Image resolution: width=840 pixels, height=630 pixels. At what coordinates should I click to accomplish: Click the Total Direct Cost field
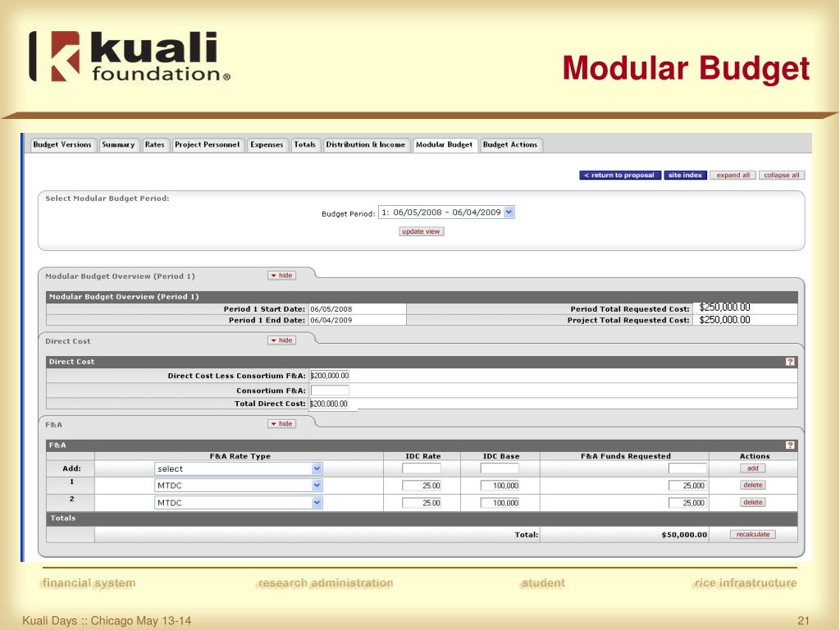(330, 404)
